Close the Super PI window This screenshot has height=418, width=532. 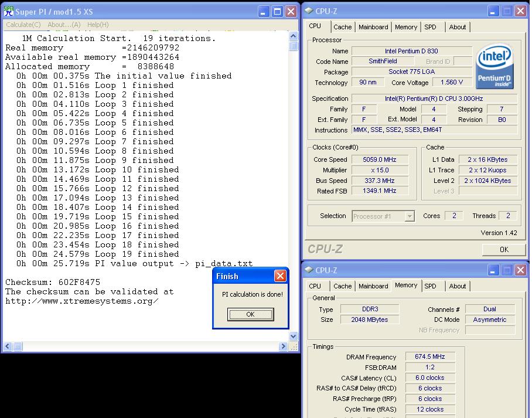pyautogui.click(x=291, y=12)
